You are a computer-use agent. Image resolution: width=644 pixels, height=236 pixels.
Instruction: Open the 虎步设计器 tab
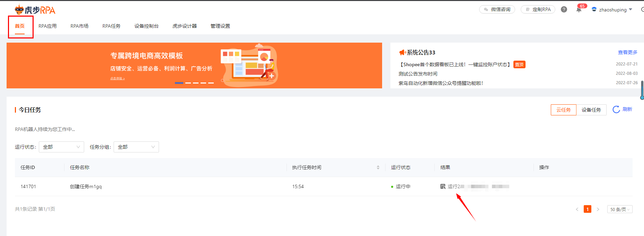click(x=185, y=26)
